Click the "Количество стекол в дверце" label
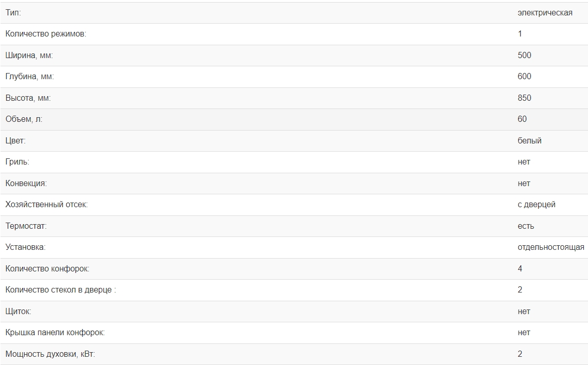This screenshot has width=588, height=365. (61, 290)
